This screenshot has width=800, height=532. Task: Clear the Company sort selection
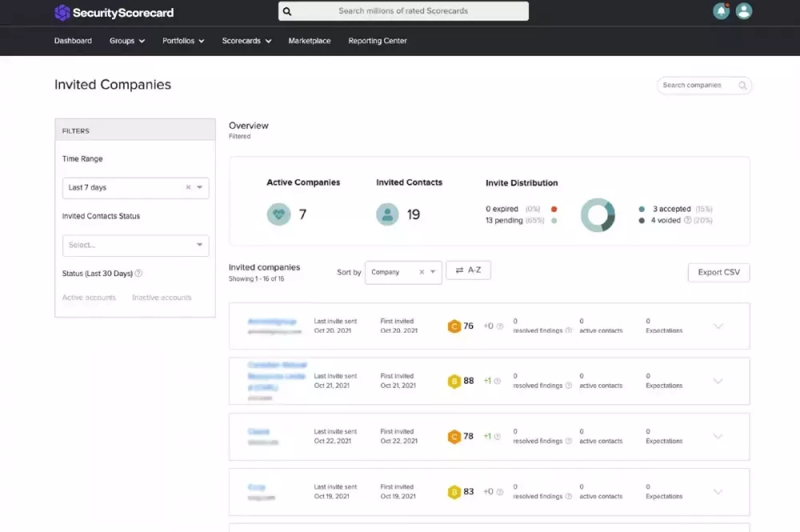click(x=422, y=272)
